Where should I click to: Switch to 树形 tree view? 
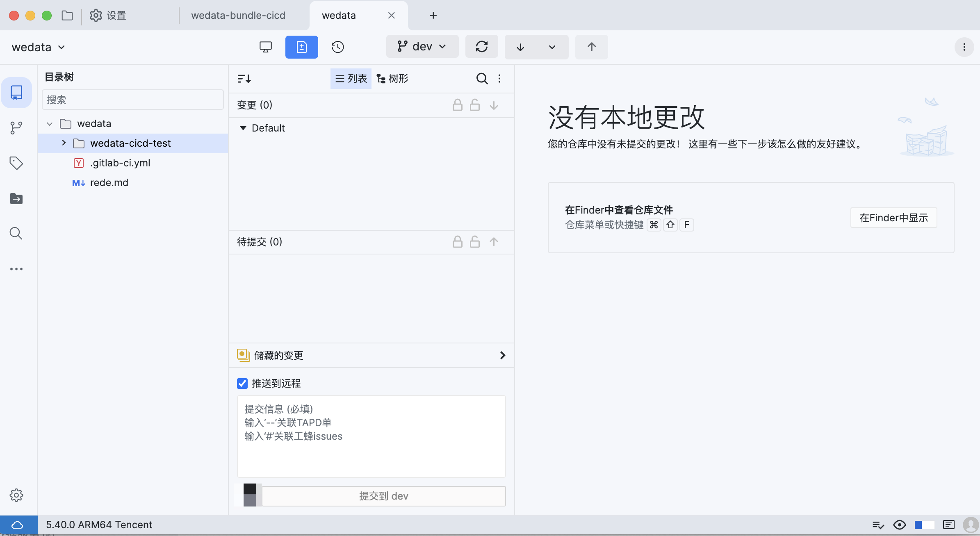tap(392, 78)
